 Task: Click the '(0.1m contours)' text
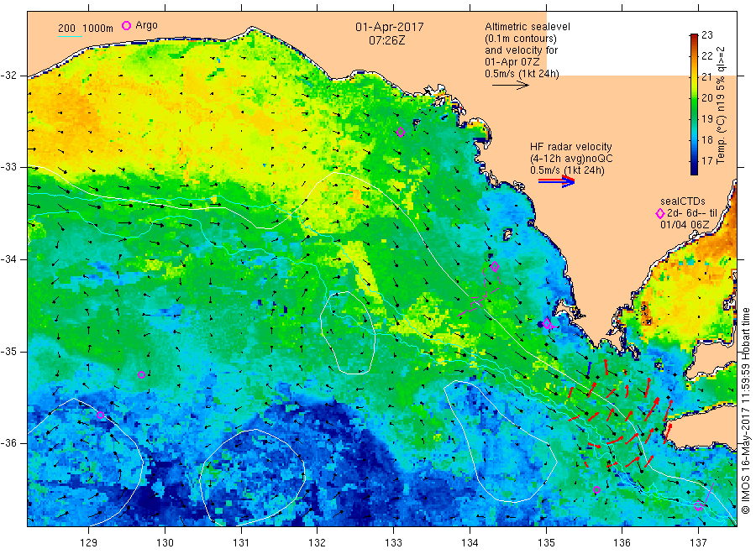521,39
